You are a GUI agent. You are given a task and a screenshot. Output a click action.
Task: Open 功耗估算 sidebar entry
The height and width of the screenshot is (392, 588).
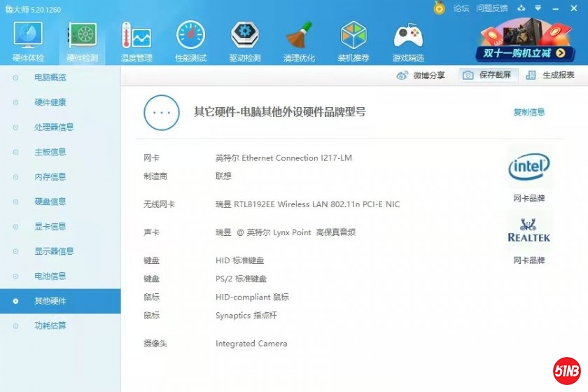pyautogui.click(x=50, y=325)
